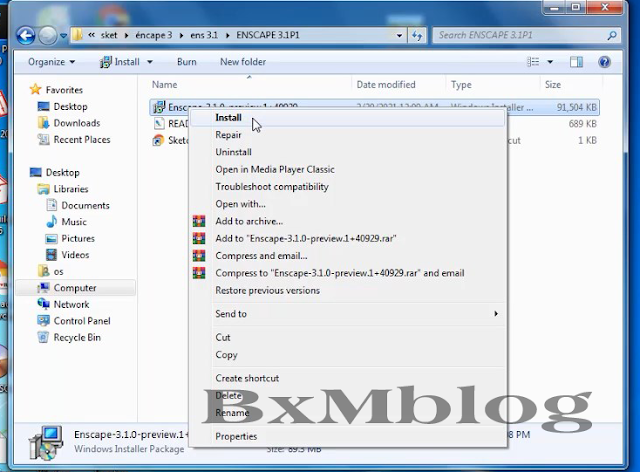The height and width of the screenshot is (472, 640).
Task: Choose Copy from the context menu
Action: click(x=226, y=355)
